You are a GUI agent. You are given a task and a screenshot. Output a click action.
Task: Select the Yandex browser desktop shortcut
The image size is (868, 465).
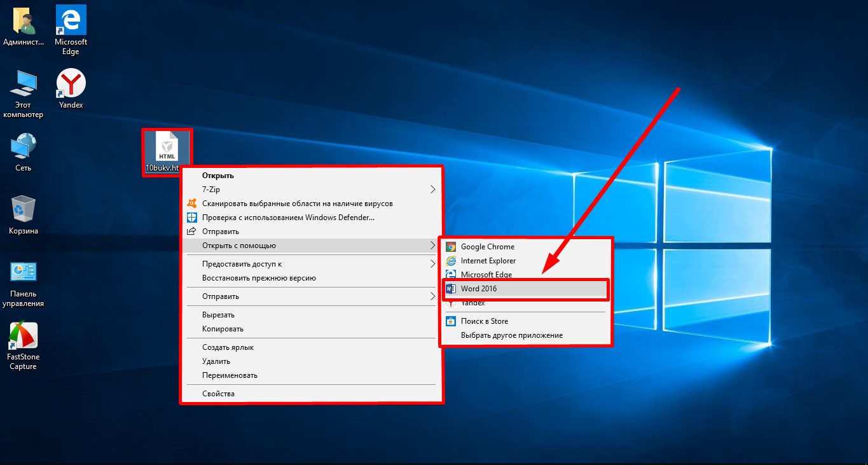[x=71, y=89]
